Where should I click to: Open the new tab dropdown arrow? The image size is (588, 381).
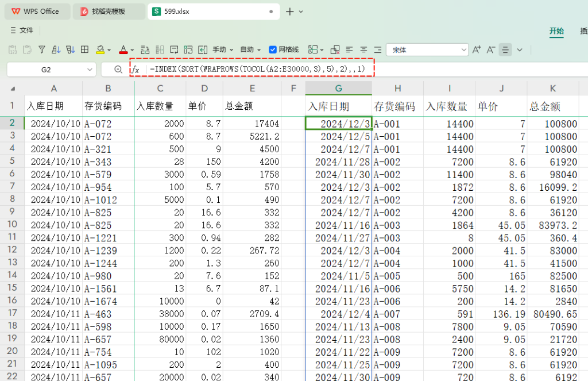pos(301,11)
